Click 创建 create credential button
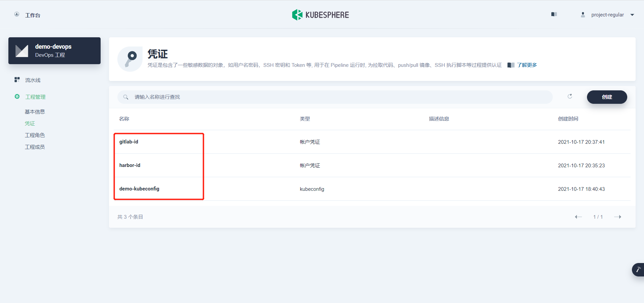644x303 pixels. coord(607,97)
